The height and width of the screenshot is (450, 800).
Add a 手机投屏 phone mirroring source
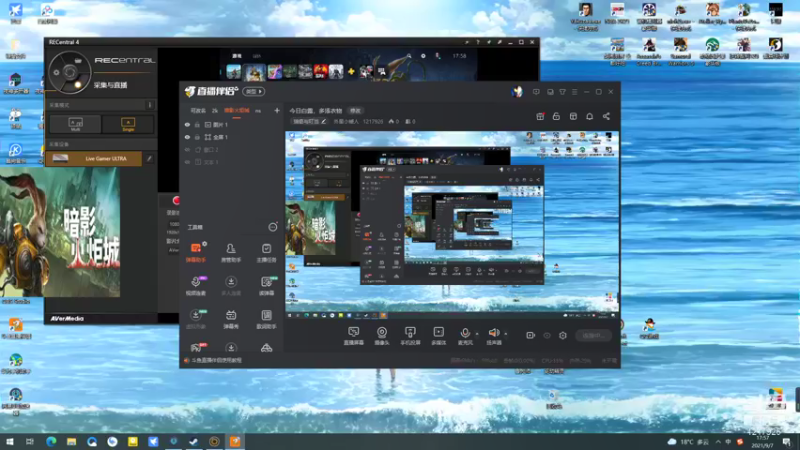tap(410, 336)
